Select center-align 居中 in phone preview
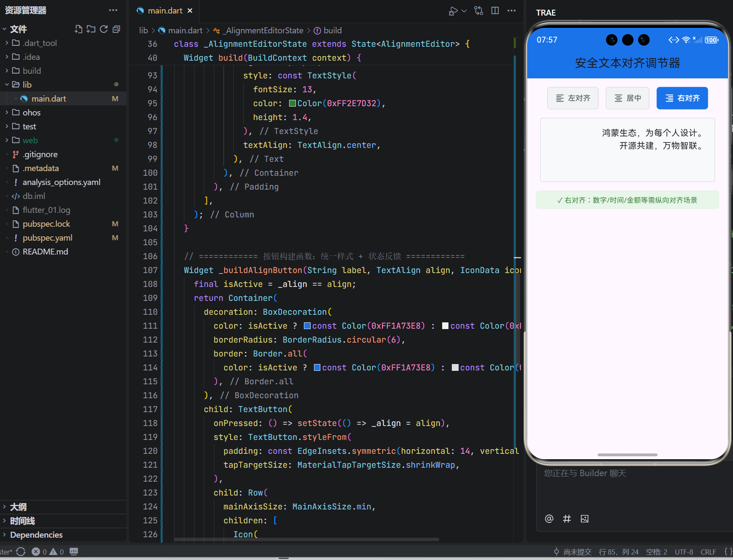The width and height of the screenshot is (733, 560). click(628, 98)
